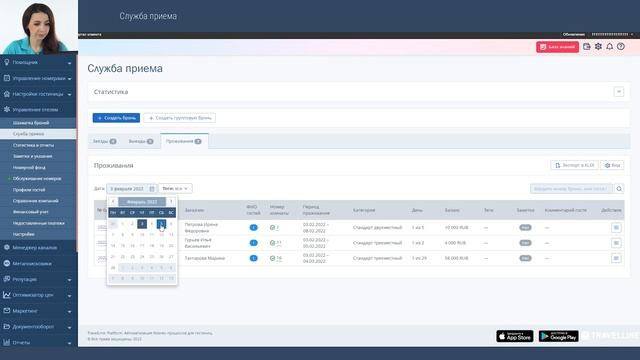Click the Google Play download badge
This screenshot has height=360, width=640.
pos(558,336)
